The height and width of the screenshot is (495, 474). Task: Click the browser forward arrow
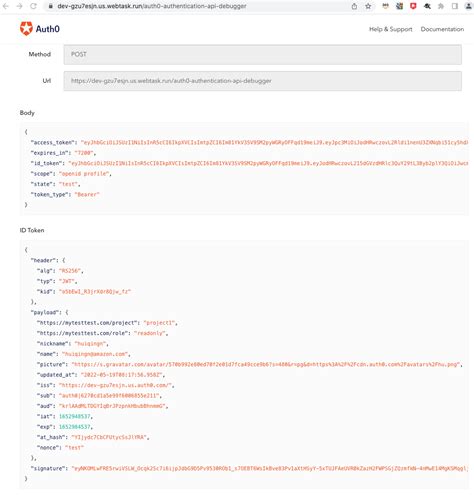(20, 6)
